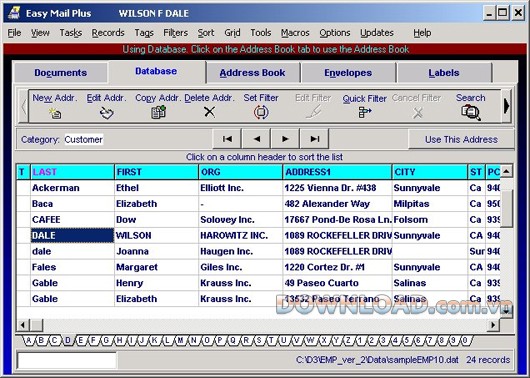Image resolution: width=530 pixels, height=378 pixels.
Task: Click the toolbar's left scroll arrow
Action: (x=24, y=106)
